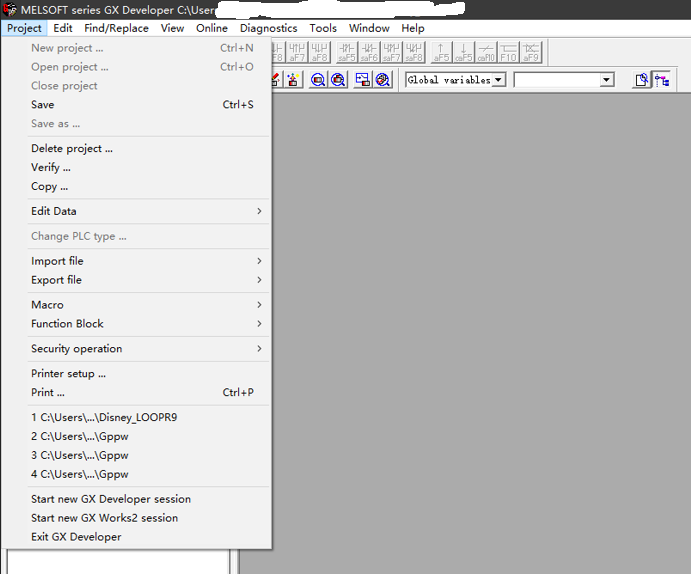The width and height of the screenshot is (691, 574).
Task: Click the aF5 rising pulse ladder icon
Action: coord(441,52)
